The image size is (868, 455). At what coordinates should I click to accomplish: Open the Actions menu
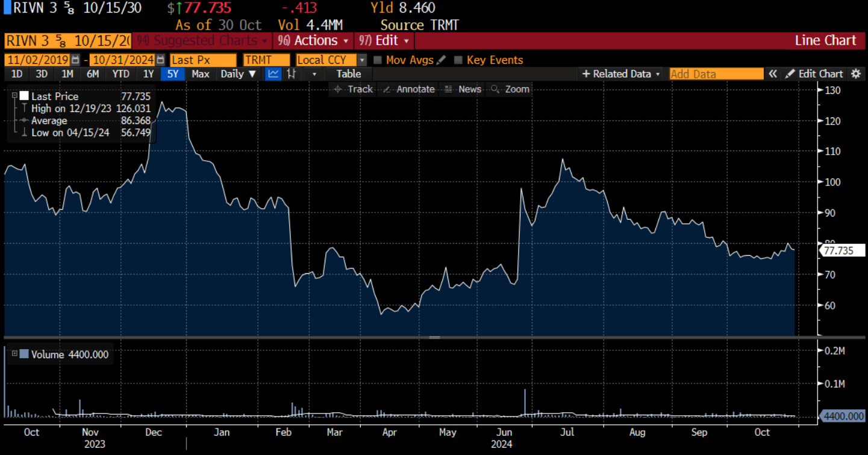[313, 40]
